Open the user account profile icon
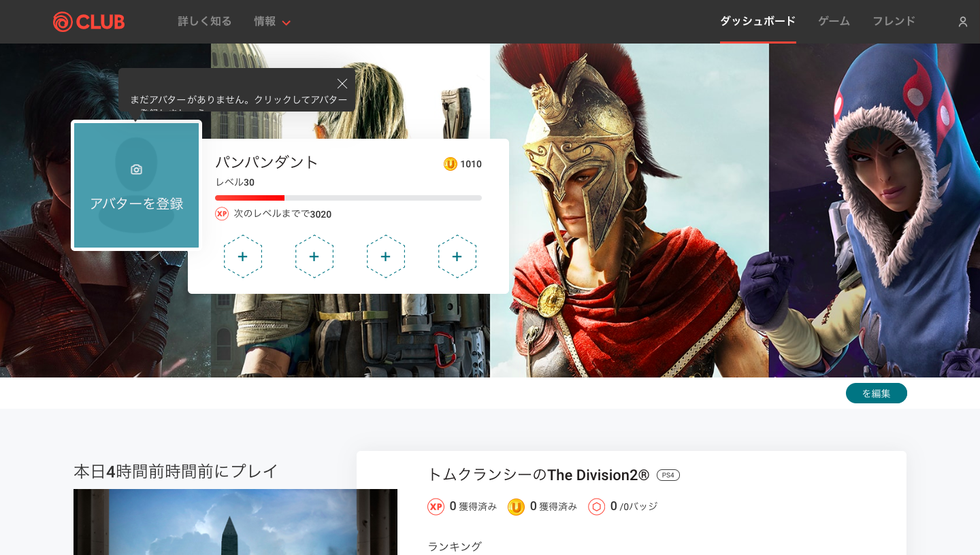Viewport: 980px width, 555px height. [963, 22]
